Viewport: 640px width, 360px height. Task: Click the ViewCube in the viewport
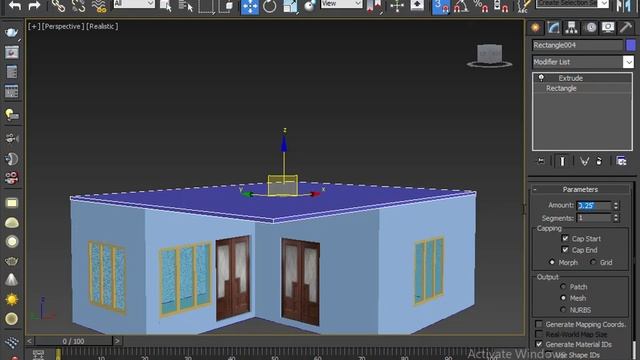pyautogui.click(x=489, y=55)
